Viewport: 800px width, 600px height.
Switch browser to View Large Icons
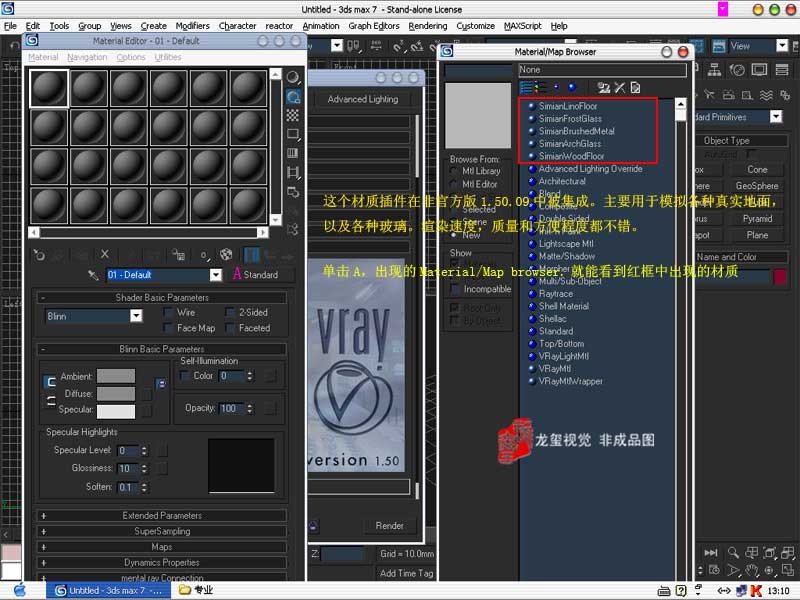coord(572,88)
